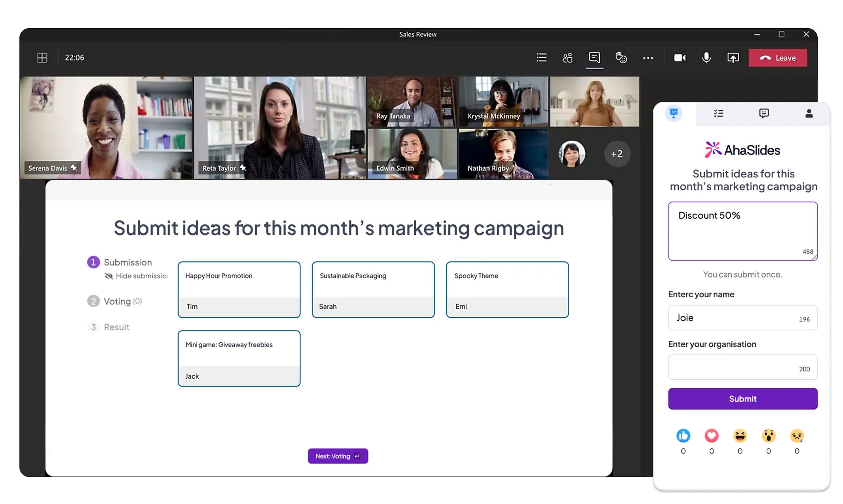Switch to the AhaSlides checklist tab
843x504 pixels.
[719, 113]
